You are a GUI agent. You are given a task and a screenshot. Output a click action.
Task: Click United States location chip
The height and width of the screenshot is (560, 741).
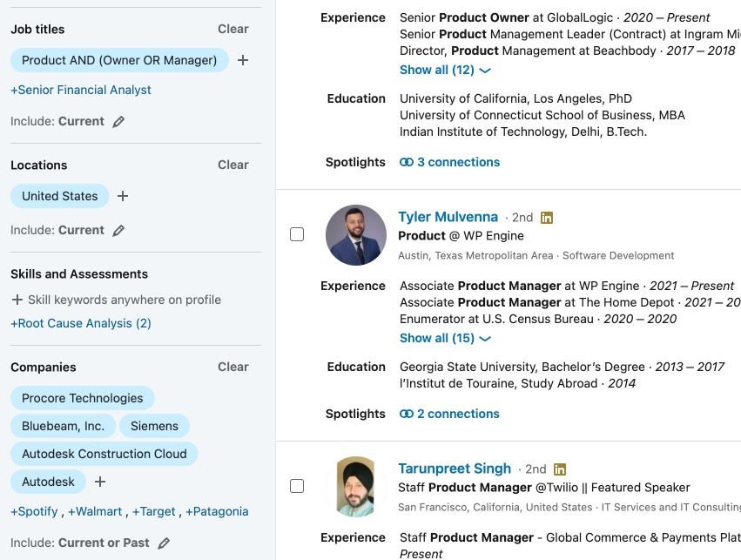(59, 196)
